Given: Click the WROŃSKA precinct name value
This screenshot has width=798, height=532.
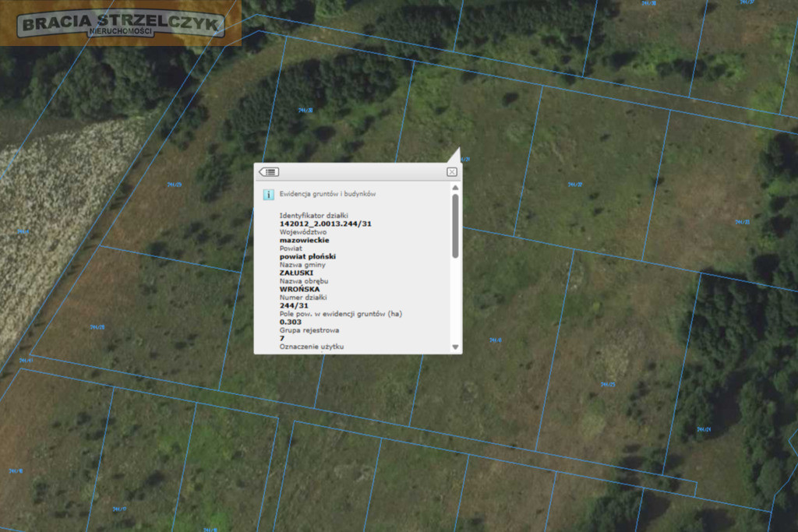Looking at the screenshot, I should [x=300, y=290].
